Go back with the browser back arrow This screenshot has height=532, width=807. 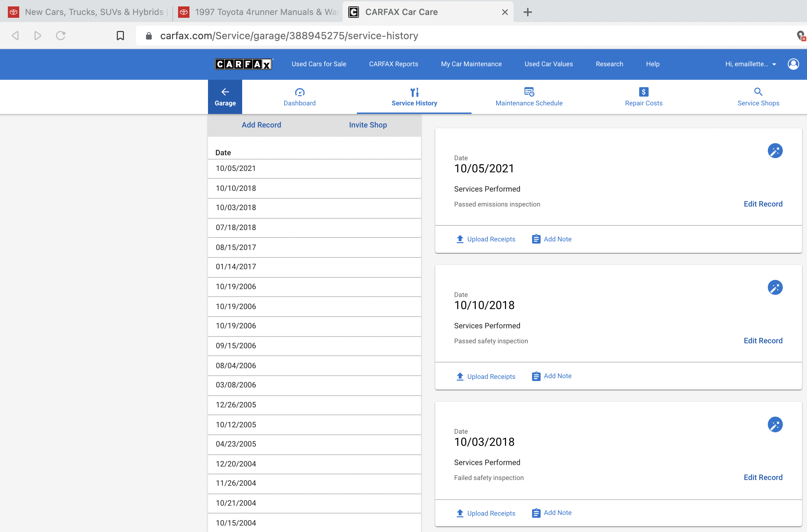pyautogui.click(x=15, y=36)
